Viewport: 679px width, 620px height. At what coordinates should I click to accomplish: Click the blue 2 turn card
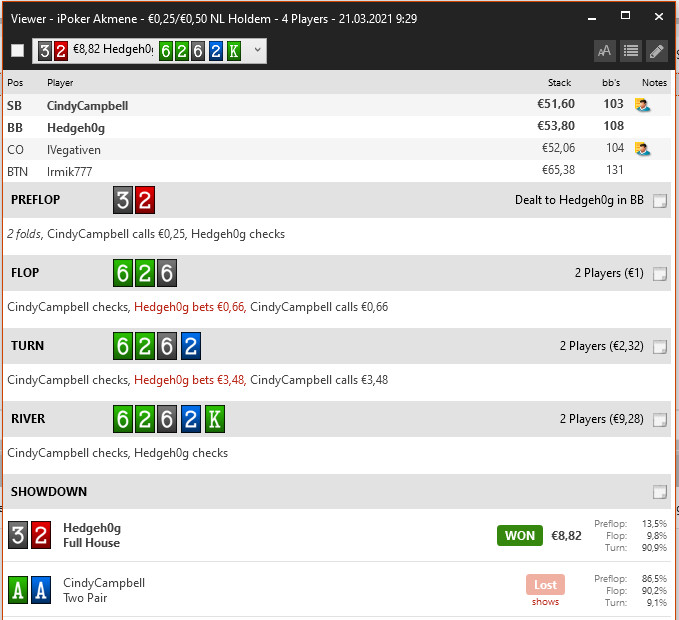[191, 346]
